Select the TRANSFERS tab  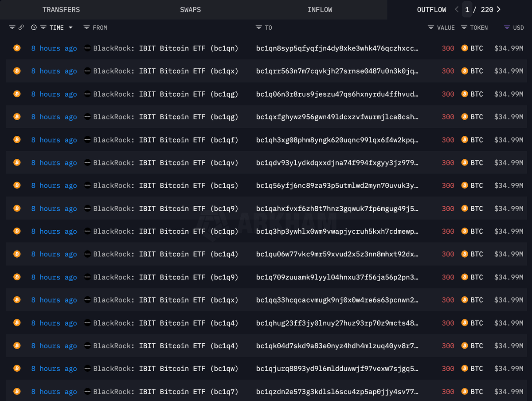point(61,9)
